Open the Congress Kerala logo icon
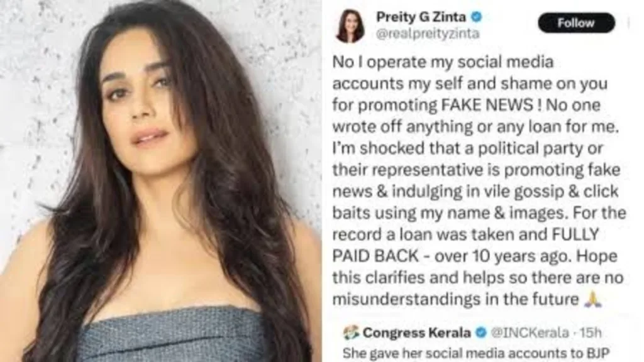Screen dimensions: 644x362 pos(351,332)
